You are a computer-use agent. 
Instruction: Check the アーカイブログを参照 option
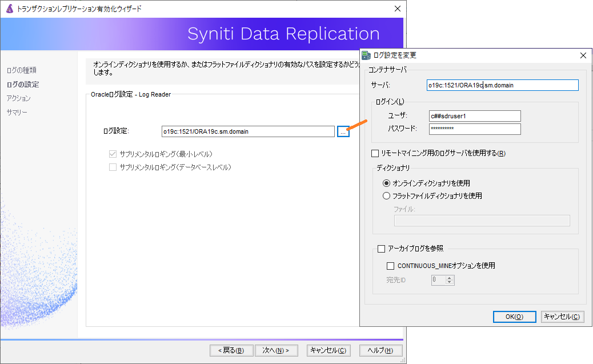coord(382,249)
